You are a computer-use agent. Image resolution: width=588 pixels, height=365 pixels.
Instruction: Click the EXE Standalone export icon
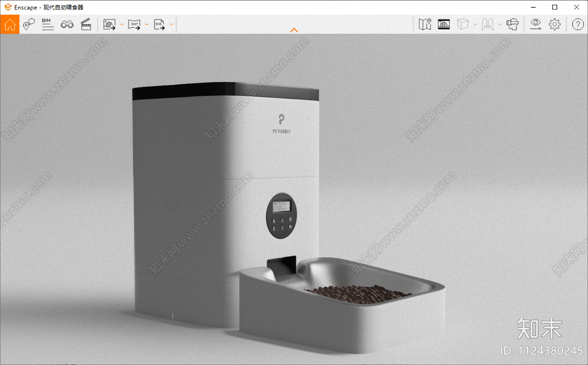point(159,25)
